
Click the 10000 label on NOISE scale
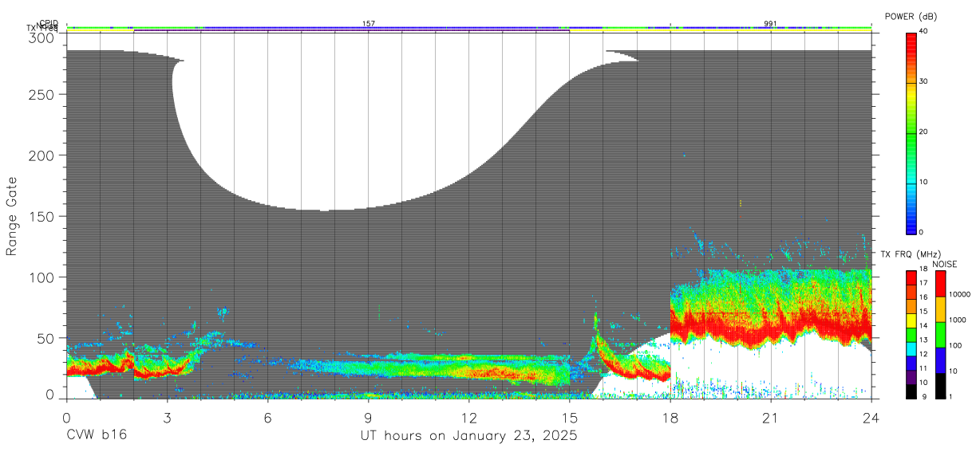click(962, 294)
